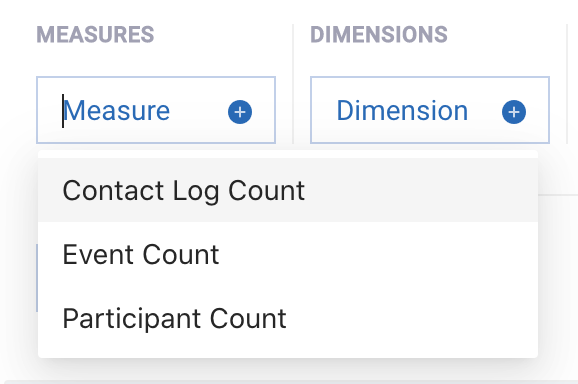The width and height of the screenshot is (578, 384).
Task: Open the Dimension selector box
Action: point(430,110)
